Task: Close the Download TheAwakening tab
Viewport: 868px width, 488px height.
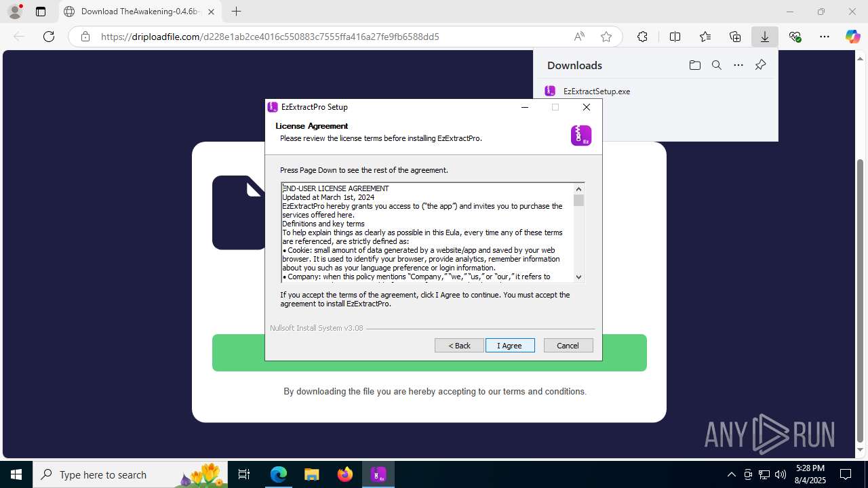Action: [211, 12]
